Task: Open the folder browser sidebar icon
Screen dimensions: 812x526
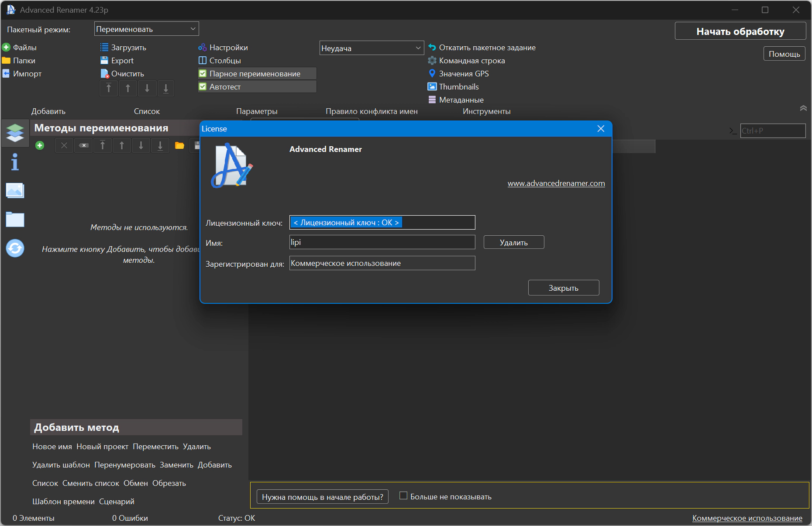Action: point(15,220)
